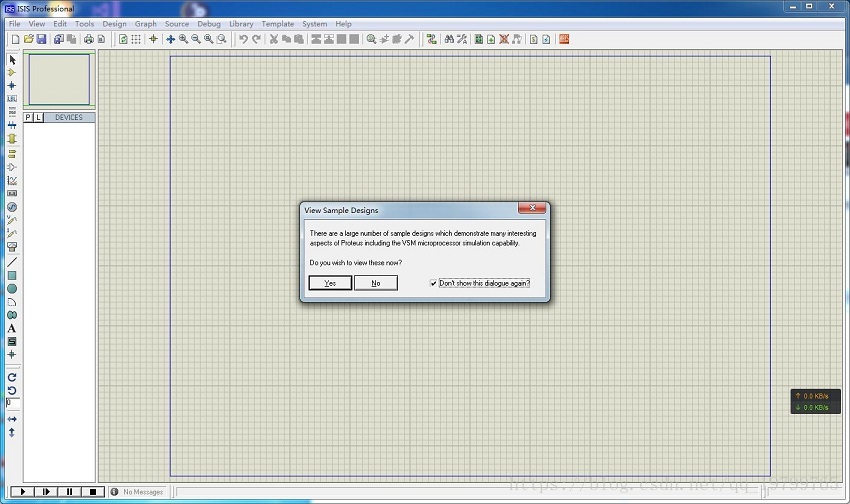Select the 2D Graphics Text tool

coord(12,328)
